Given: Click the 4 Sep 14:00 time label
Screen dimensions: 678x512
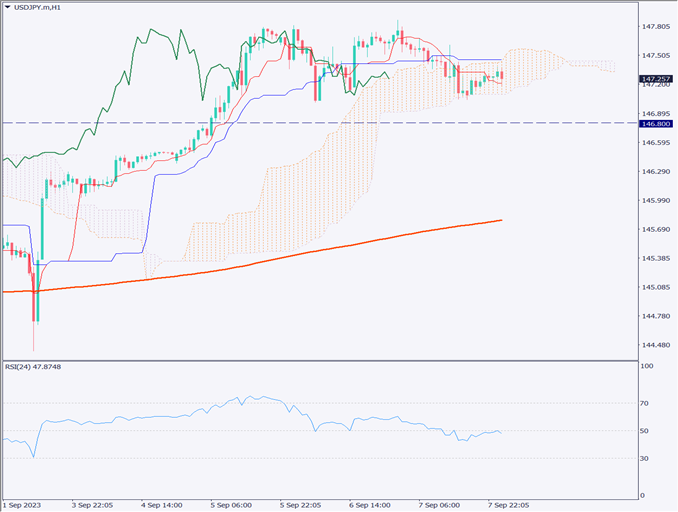Looking at the screenshot, I should [162, 505].
